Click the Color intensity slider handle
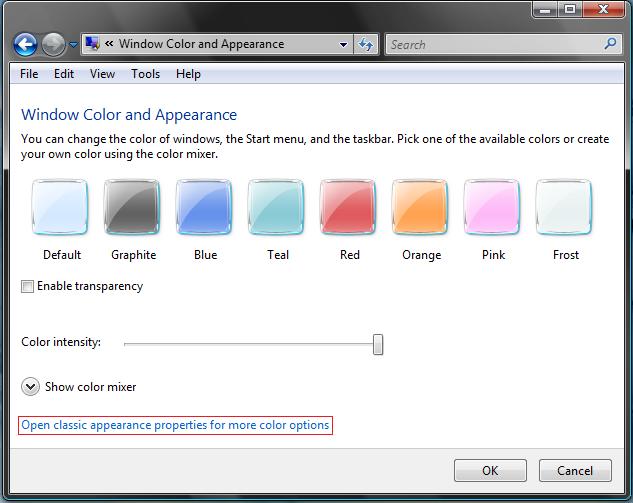Image resolution: width=633 pixels, height=503 pixels. click(378, 344)
